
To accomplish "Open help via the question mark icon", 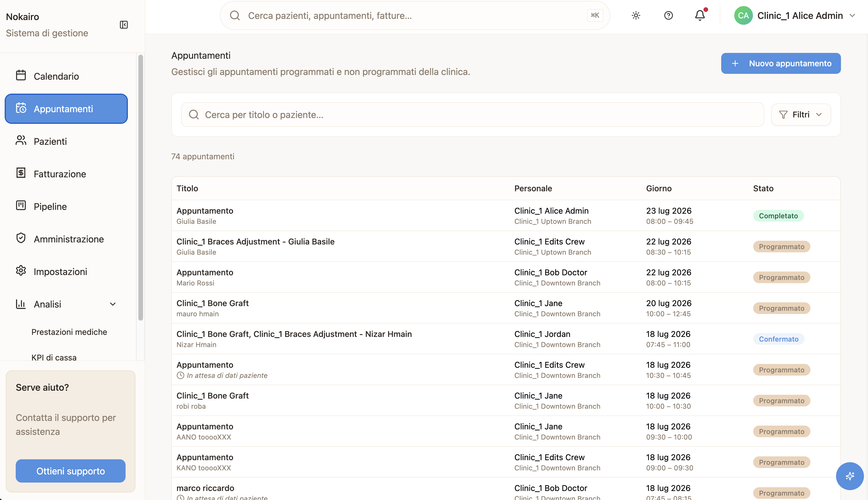I will pyautogui.click(x=668, y=15).
